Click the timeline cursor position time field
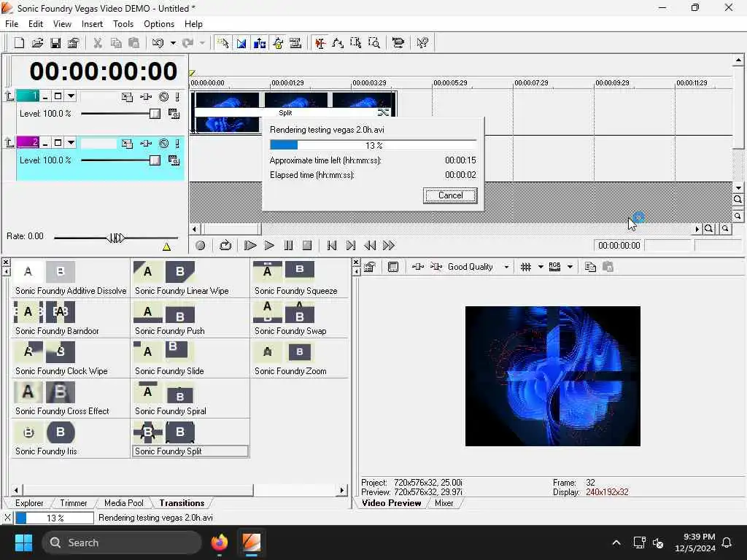Screen dimensions: 747x560 (x=619, y=246)
